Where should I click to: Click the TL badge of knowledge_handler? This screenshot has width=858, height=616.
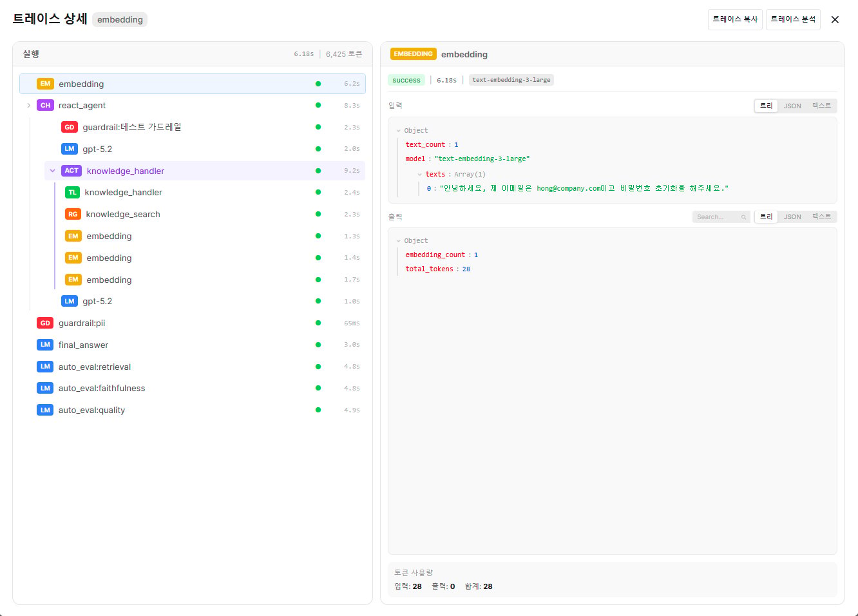[73, 193]
